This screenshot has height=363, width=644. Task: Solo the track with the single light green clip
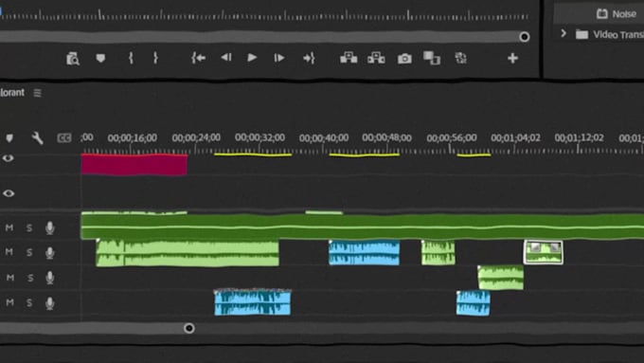[30, 279]
